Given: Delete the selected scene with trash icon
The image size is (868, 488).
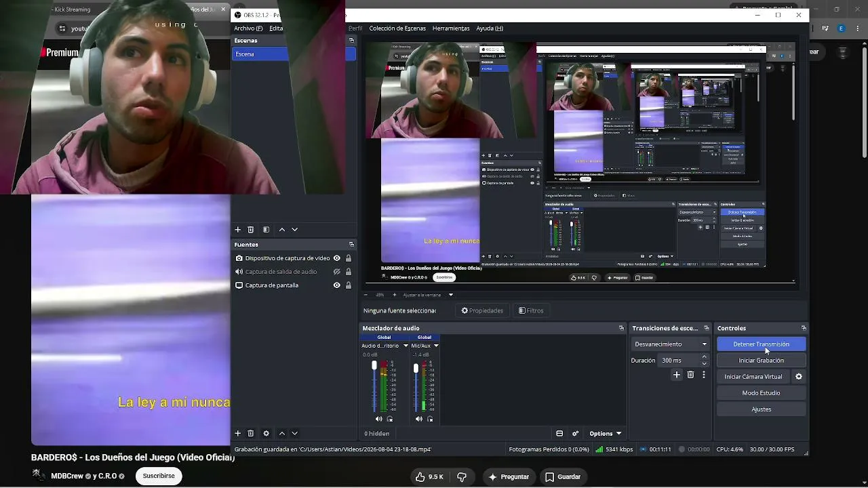Looking at the screenshot, I should click(250, 230).
